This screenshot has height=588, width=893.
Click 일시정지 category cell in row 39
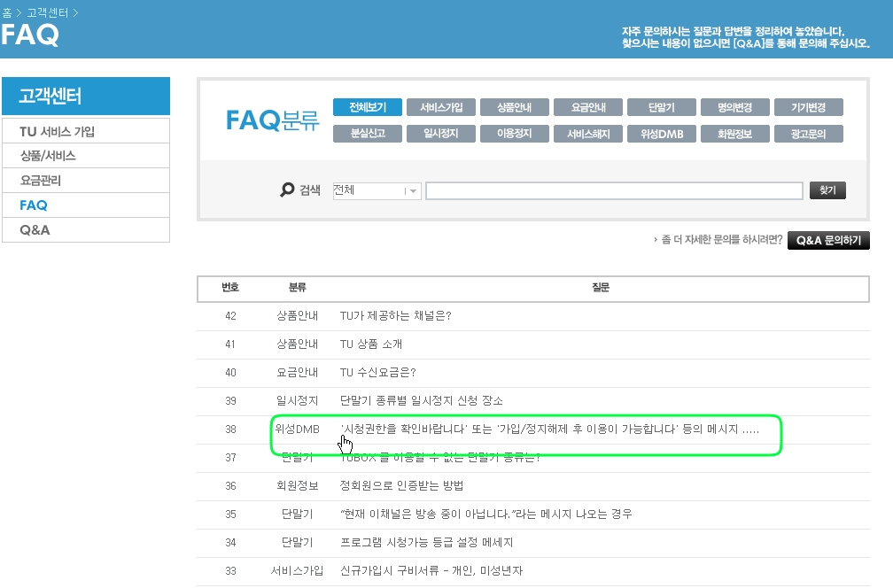[x=298, y=401]
